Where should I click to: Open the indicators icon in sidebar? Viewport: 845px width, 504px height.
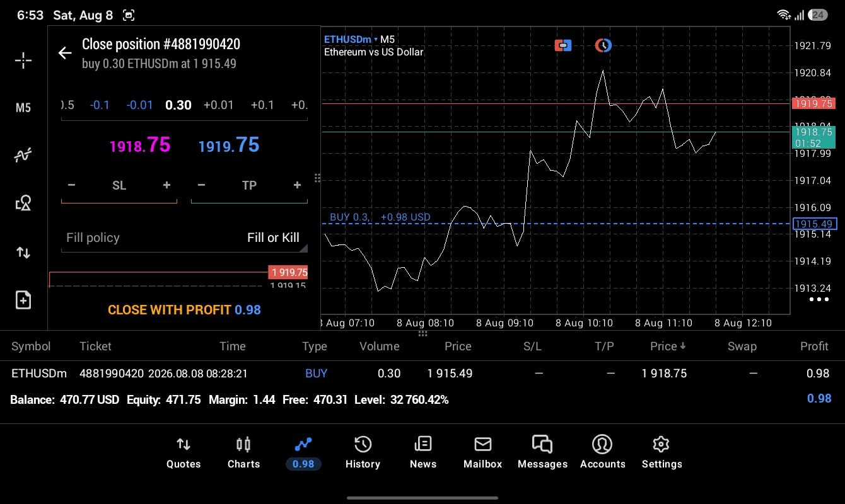[23, 155]
